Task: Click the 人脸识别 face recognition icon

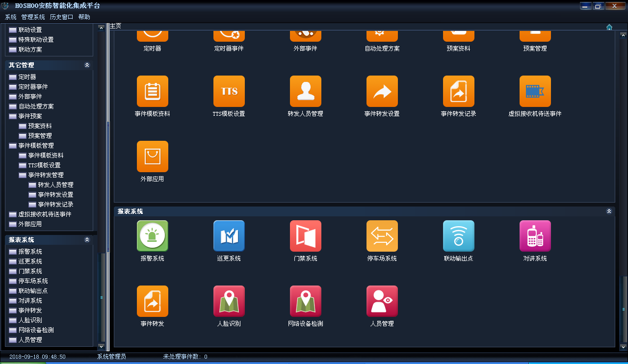Action: [x=229, y=301]
